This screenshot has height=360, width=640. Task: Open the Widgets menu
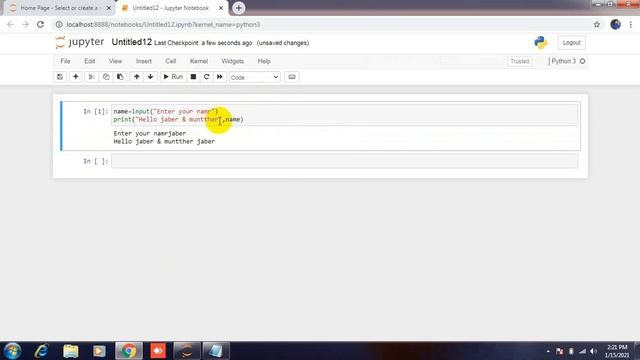[233, 61]
